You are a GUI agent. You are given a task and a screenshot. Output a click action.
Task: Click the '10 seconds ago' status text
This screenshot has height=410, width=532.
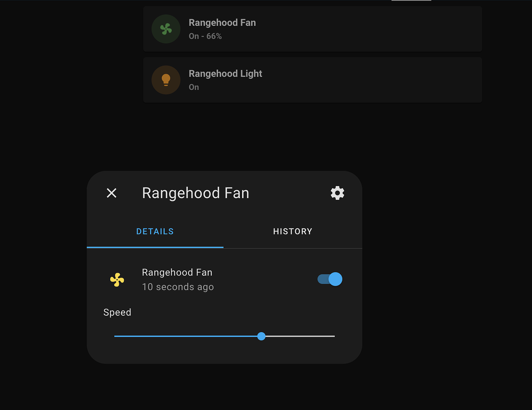[177, 287]
